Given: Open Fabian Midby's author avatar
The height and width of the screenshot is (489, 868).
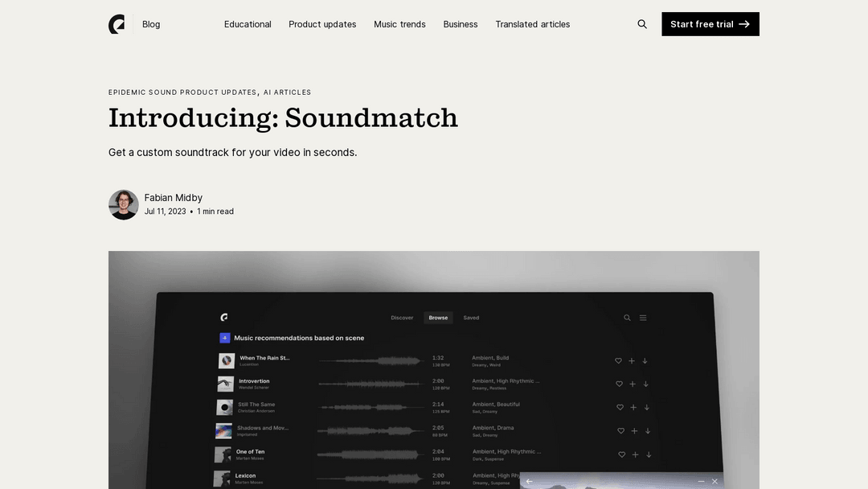Looking at the screenshot, I should coord(124,204).
